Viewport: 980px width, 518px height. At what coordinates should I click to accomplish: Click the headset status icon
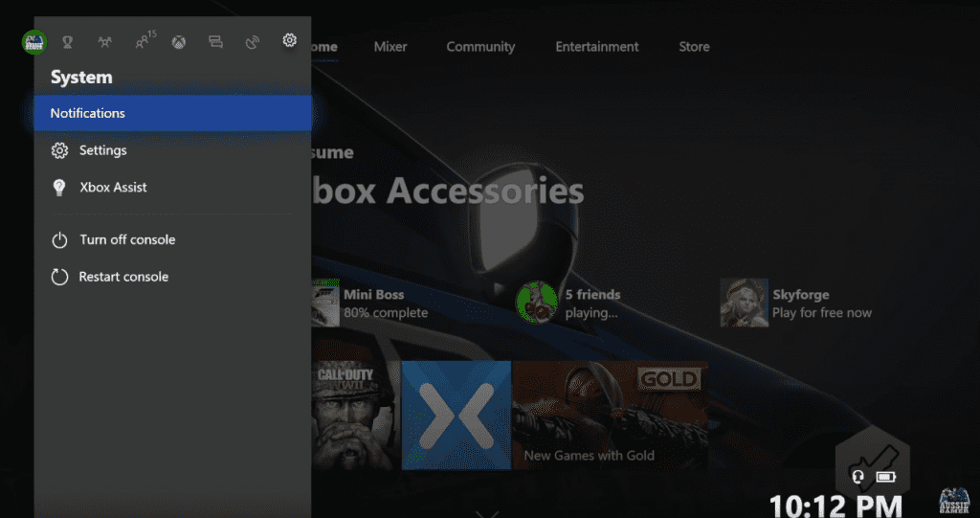[x=858, y=478]
